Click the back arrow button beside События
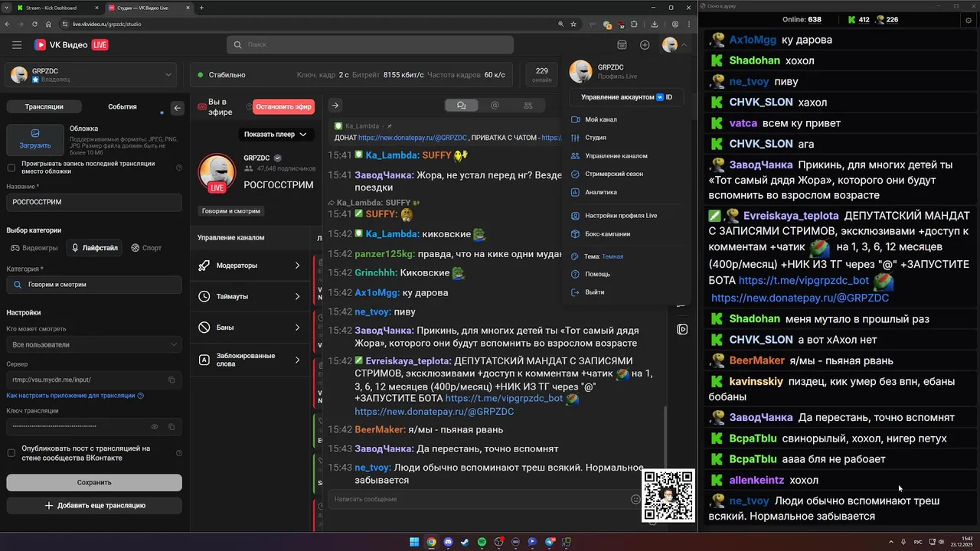Image resolution: width=980 pixels, height=551 pixels. [178, 108]
